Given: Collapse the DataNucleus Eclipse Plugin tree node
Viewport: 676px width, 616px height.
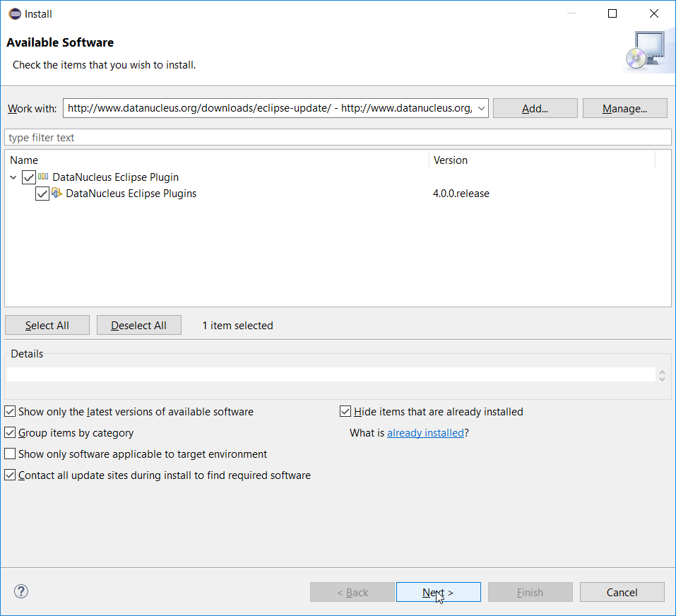Looking at the screenshot, I should point(13,177).
